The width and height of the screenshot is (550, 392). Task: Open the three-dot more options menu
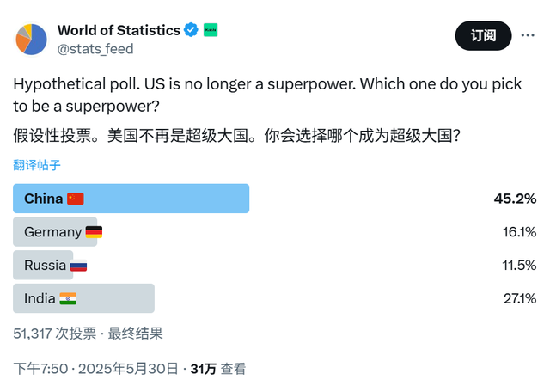point(528,35)
